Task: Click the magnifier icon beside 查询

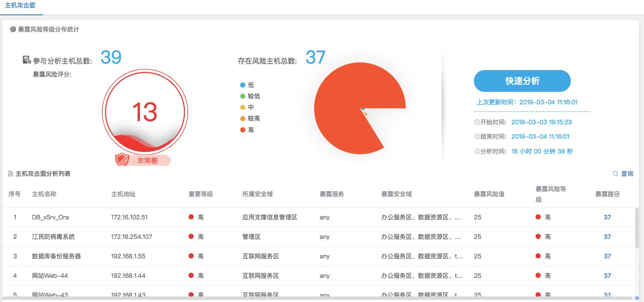Action: pyautogui.click(x=615, y=173)
